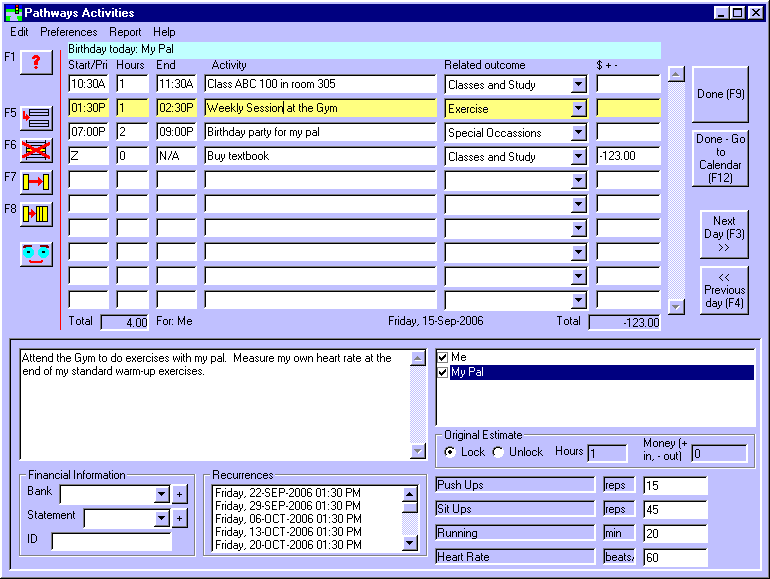This screenshot has height=579, width=770.
Task: Click the notes text area about the Gym
Action: pos(215,405)
